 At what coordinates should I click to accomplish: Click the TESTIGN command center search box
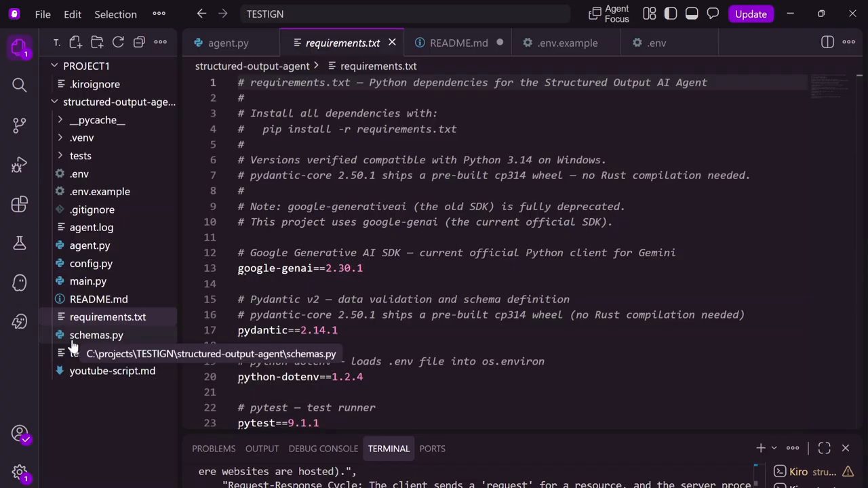(x=406, y=14)
